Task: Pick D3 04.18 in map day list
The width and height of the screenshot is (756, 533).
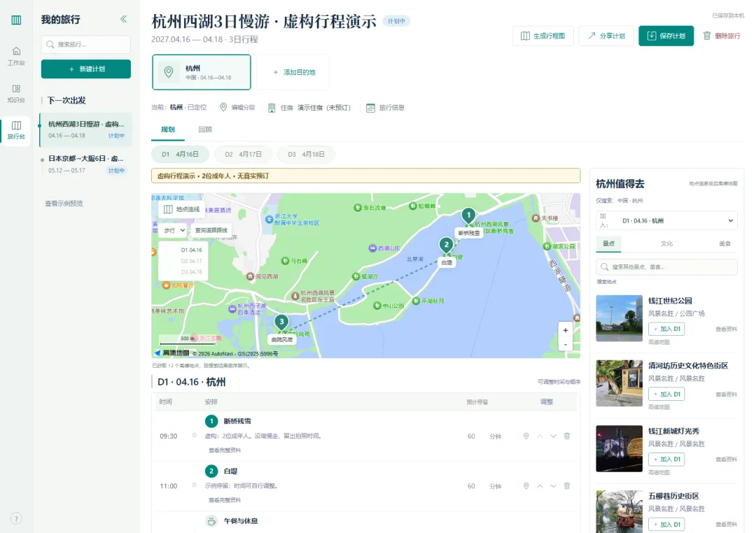Action: pyautogui.click(x=191, y=272)
